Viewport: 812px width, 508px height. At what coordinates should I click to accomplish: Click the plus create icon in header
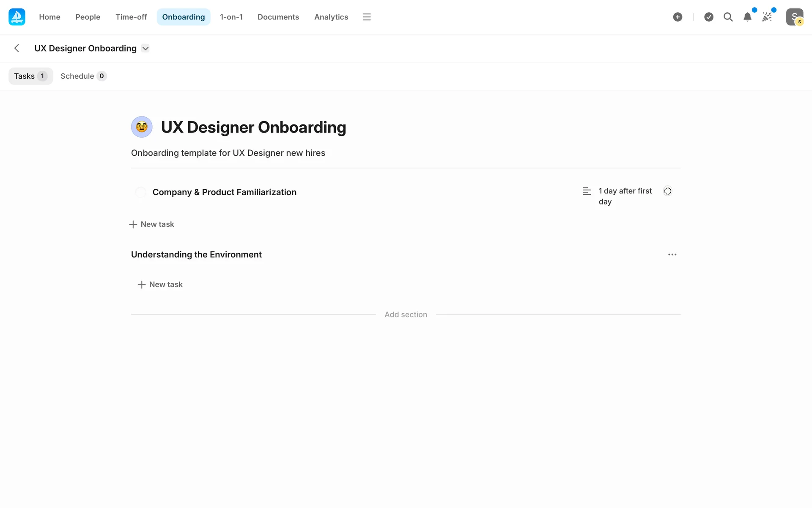click(x=678, y=17)
